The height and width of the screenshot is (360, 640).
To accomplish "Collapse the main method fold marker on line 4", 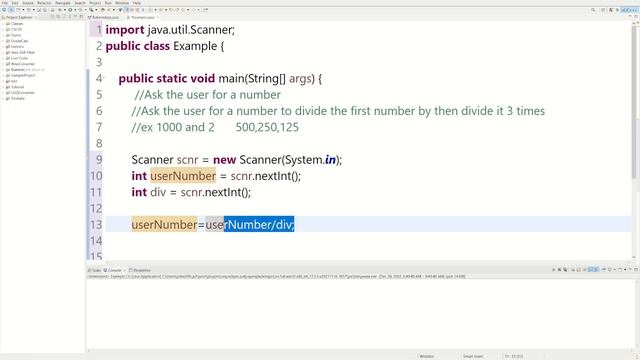I will click(104, 78).
